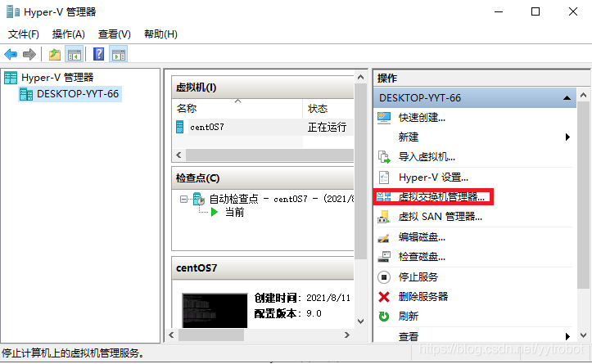This screenshot has width=592, height=364.
Task: Click the 检查磁盘 icon
Action: 384,257
